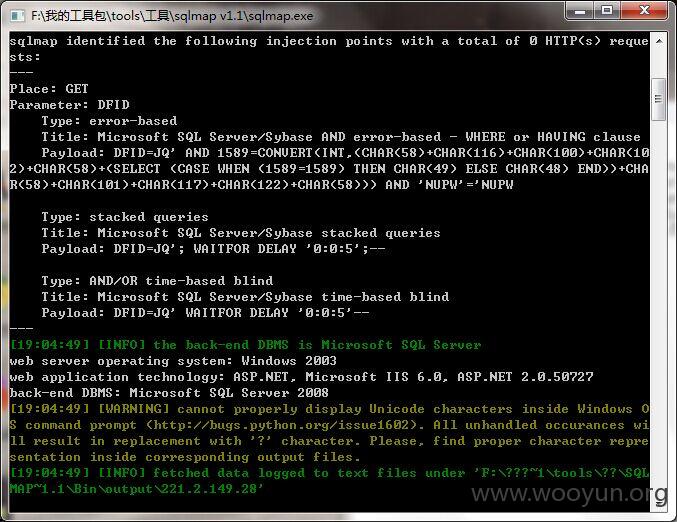Click the 'Type: stacked queries' line
Screen dimensions: 677x522
click(125, 217)
